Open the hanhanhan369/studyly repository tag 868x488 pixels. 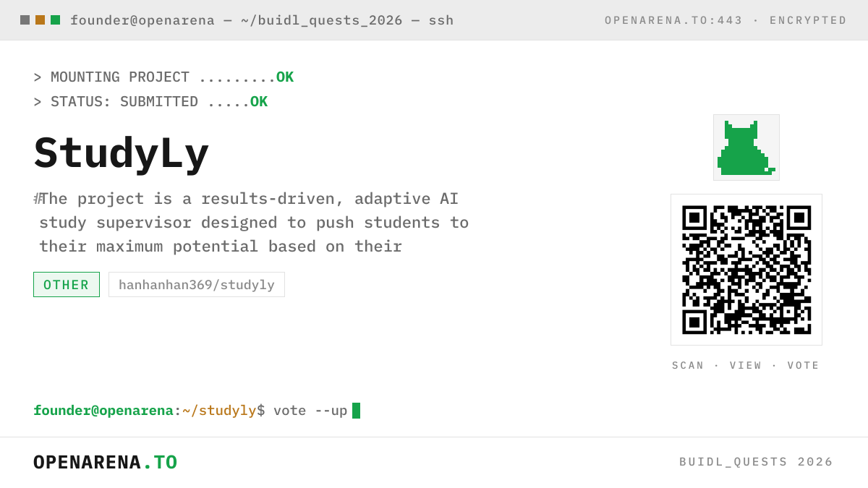(197, 285)
